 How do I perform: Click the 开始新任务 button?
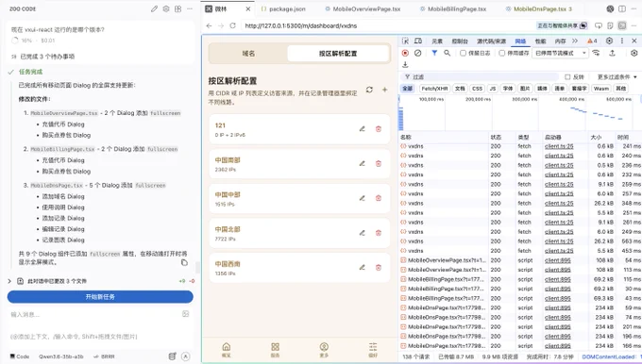[100, 297]
